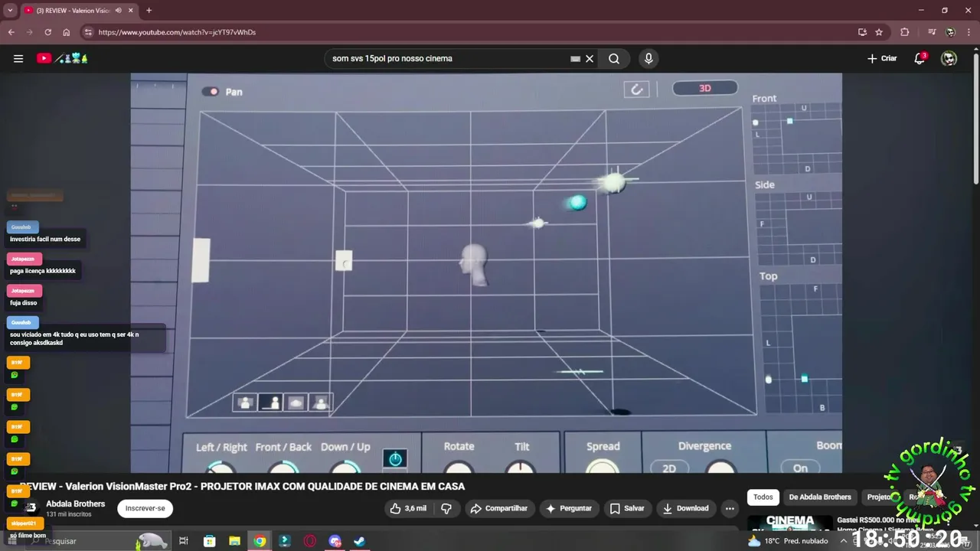Click the browser address bar URL

point(177,32)
